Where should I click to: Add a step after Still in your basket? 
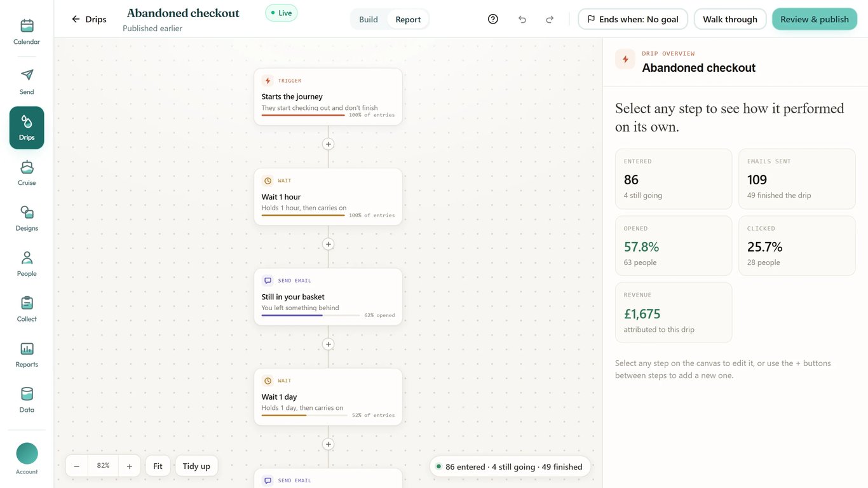329,344
